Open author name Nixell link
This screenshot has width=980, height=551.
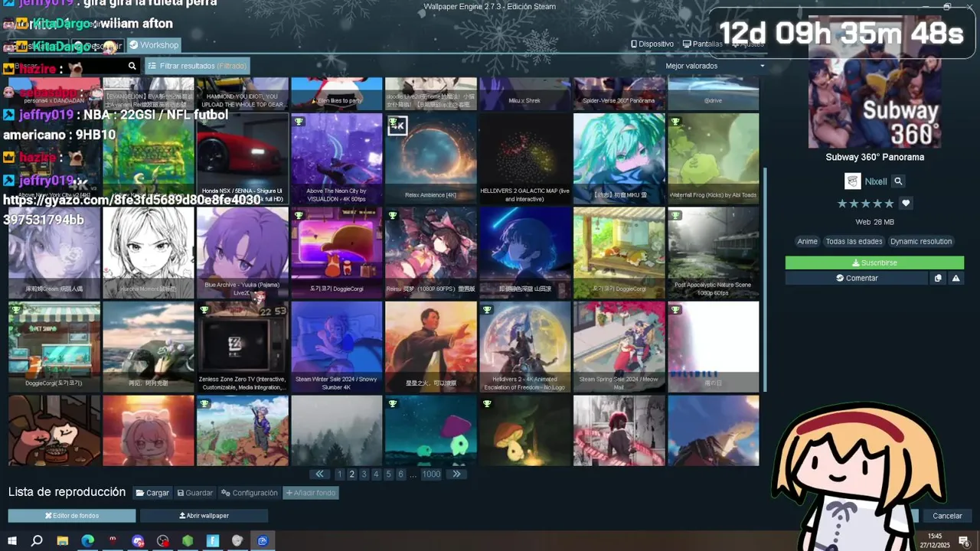(876, 181)
